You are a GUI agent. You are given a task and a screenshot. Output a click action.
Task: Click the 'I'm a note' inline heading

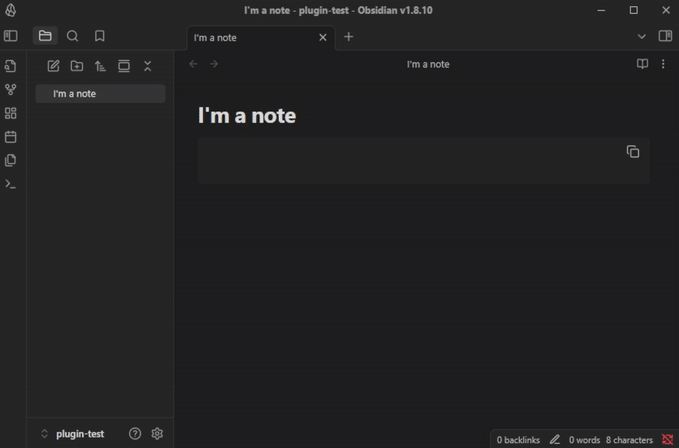tap(247, 116)
